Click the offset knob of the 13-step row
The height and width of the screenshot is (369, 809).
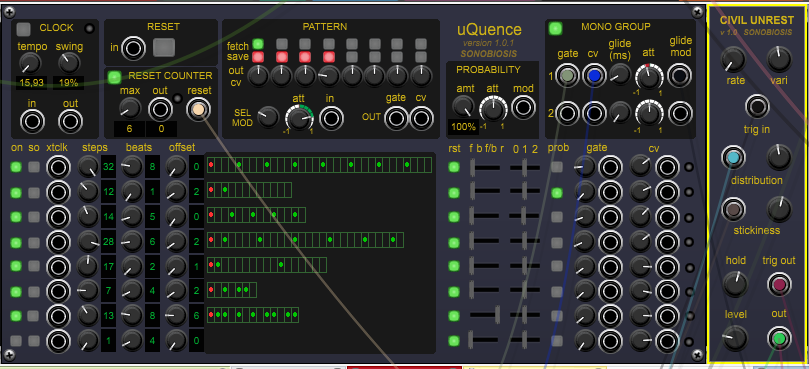[x=175, y=315]
